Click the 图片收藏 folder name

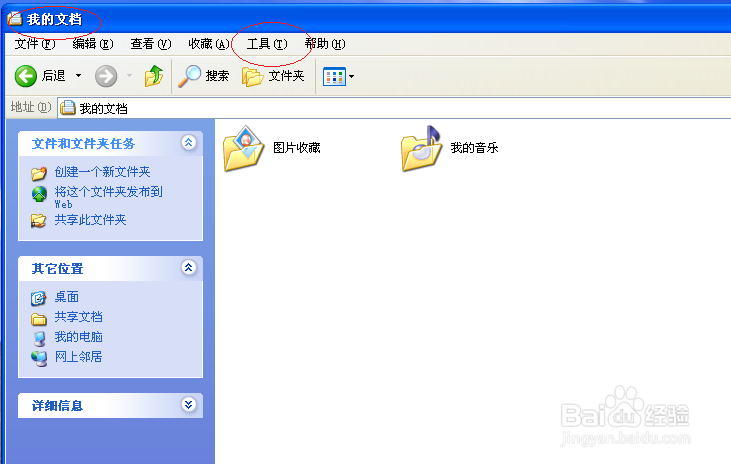click(297, 148)
